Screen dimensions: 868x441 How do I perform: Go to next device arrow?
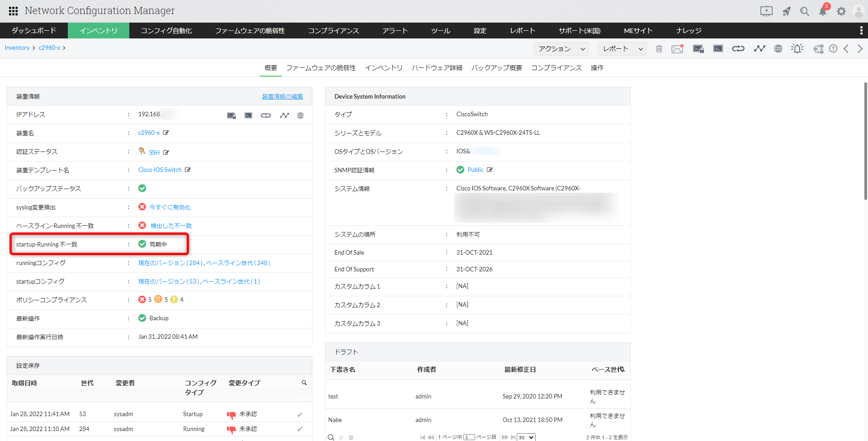point(860,49)
